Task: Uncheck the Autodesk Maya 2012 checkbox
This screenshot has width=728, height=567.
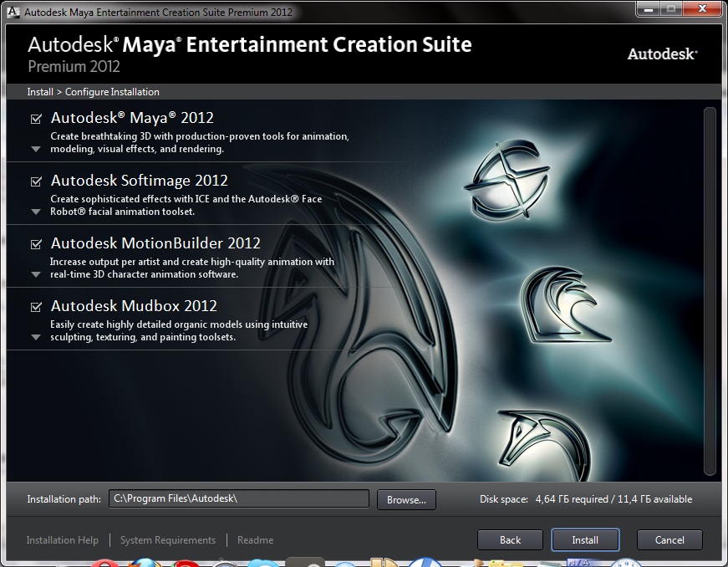Action: coord(36,119)
